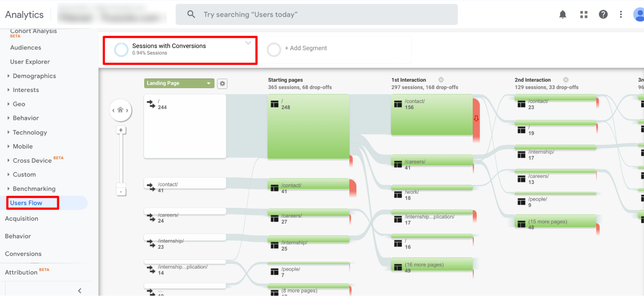
Task: Open the Help menu
Action: [603, 14]
